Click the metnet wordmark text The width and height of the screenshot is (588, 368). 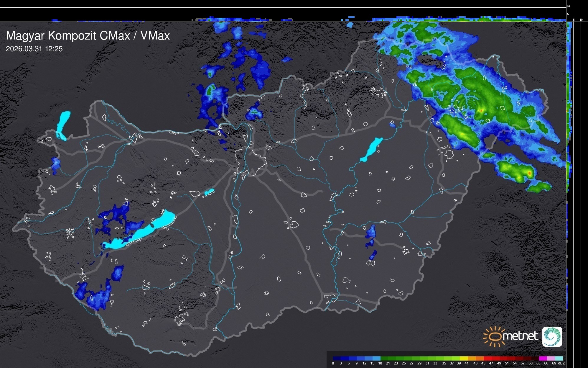pos(521,336)
